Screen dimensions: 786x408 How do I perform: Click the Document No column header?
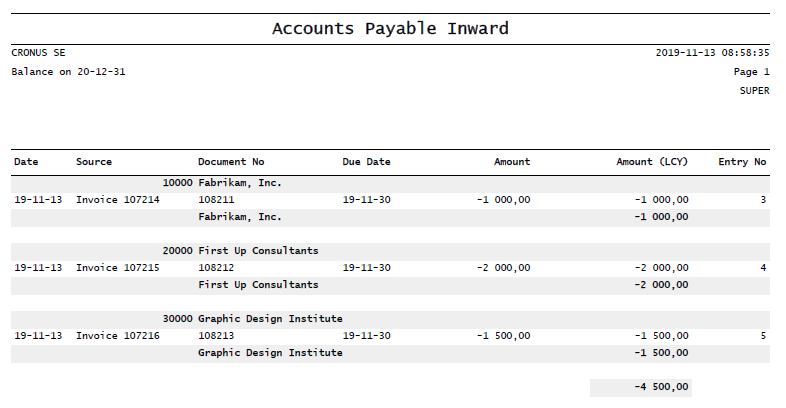(231, 162)
